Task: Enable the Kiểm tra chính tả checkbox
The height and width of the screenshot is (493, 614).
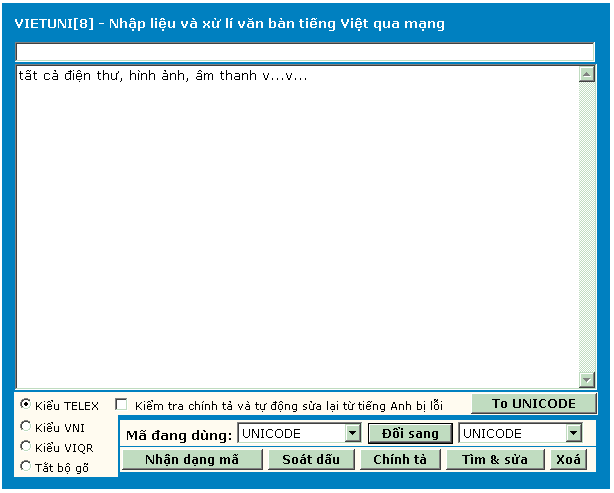Action: (x=122, y=405)
